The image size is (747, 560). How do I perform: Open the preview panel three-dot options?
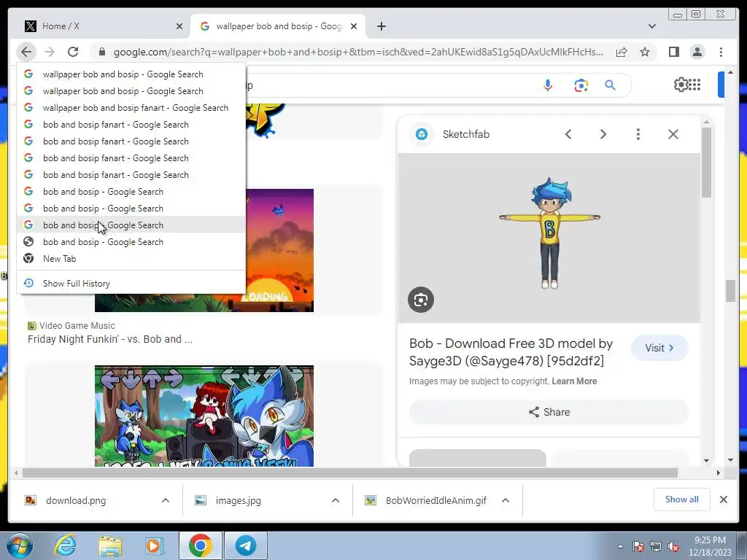pos(638,134)
